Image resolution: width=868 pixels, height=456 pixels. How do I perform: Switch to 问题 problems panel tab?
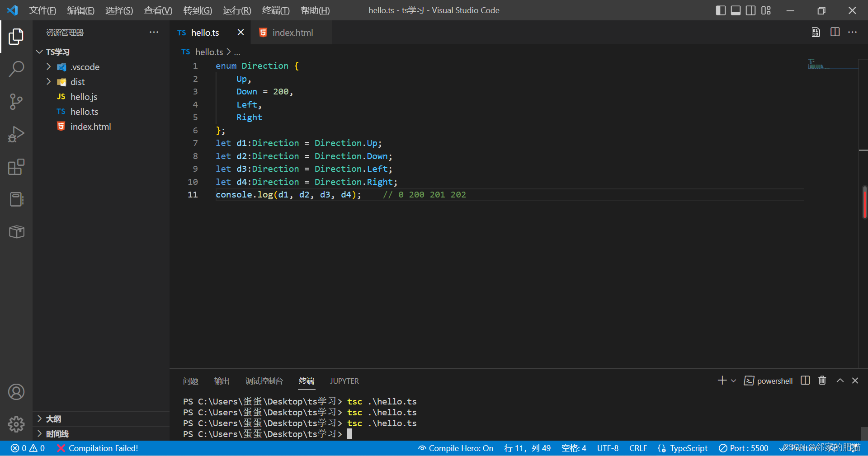tap(191, 381)
